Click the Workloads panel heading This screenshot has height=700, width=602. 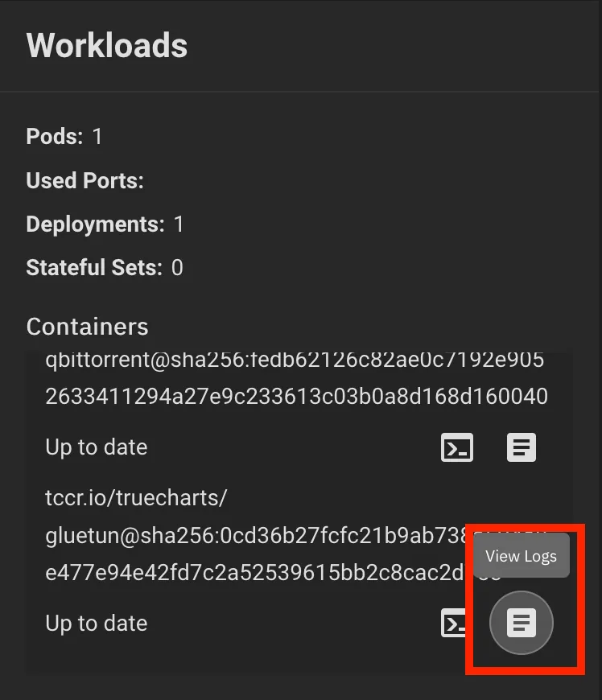point(106,46)
